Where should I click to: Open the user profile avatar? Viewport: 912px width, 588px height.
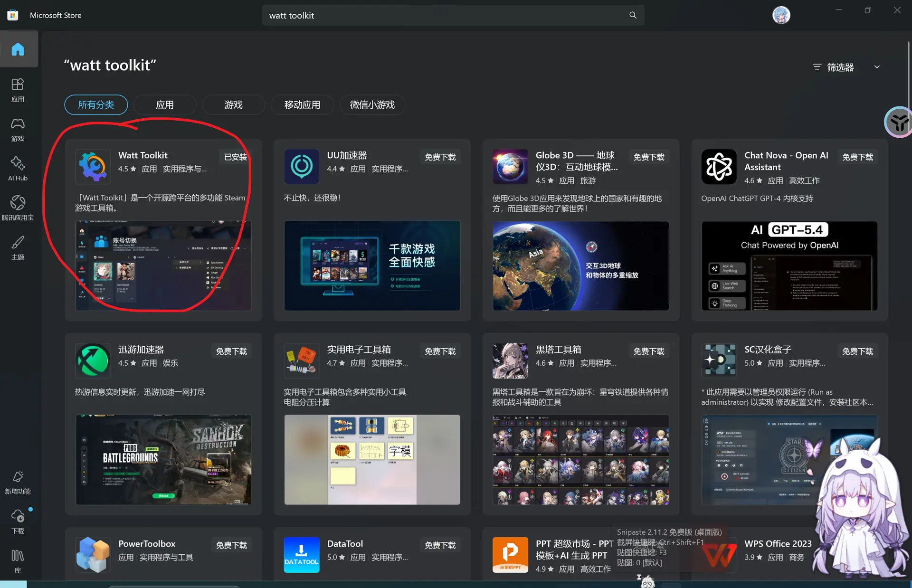pyautogui.click(x=781, y=15)
